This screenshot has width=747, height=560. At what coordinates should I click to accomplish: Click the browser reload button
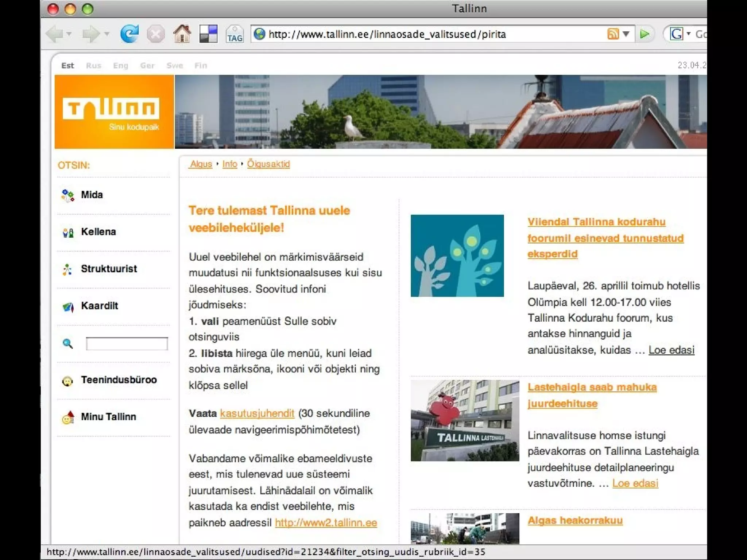coord(129,34)
